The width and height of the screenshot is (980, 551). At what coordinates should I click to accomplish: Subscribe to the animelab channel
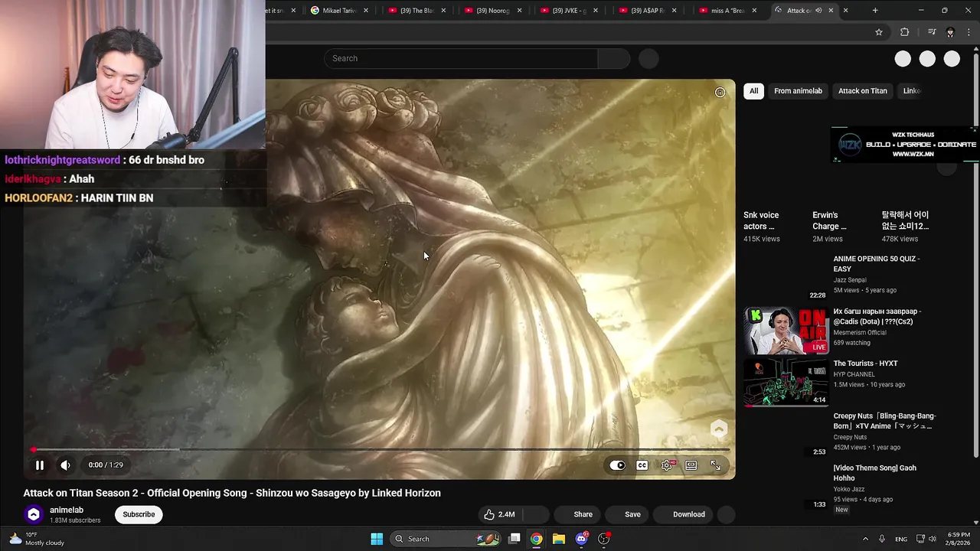(x=139, y=514)
